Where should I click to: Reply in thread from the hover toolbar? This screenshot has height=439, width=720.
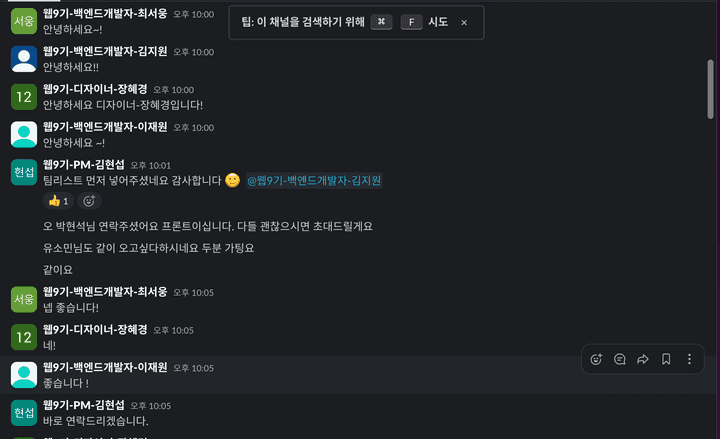(x=619, y=359)
